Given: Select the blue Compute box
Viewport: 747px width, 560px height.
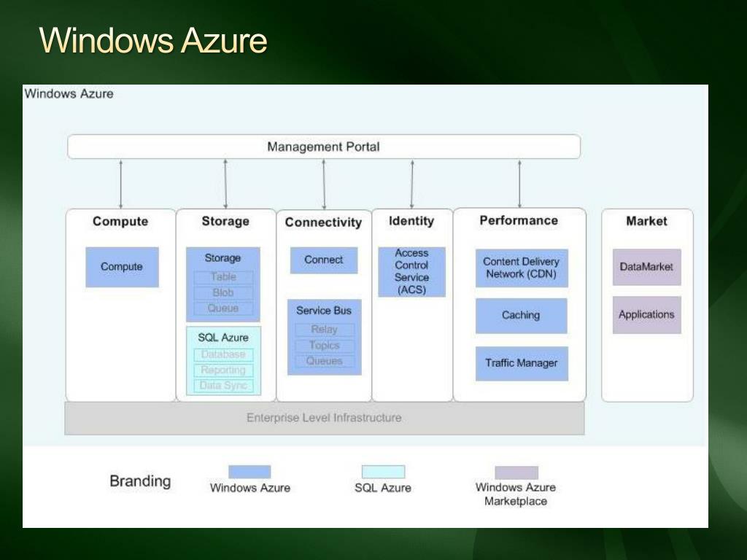Looking at the screenshot, I should (122, 267).
